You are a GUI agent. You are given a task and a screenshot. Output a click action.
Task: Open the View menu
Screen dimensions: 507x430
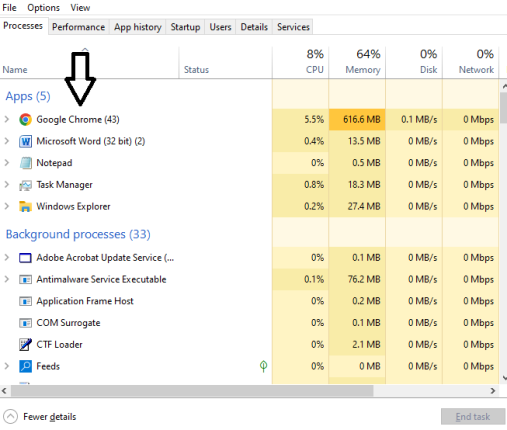click(80, 7)
